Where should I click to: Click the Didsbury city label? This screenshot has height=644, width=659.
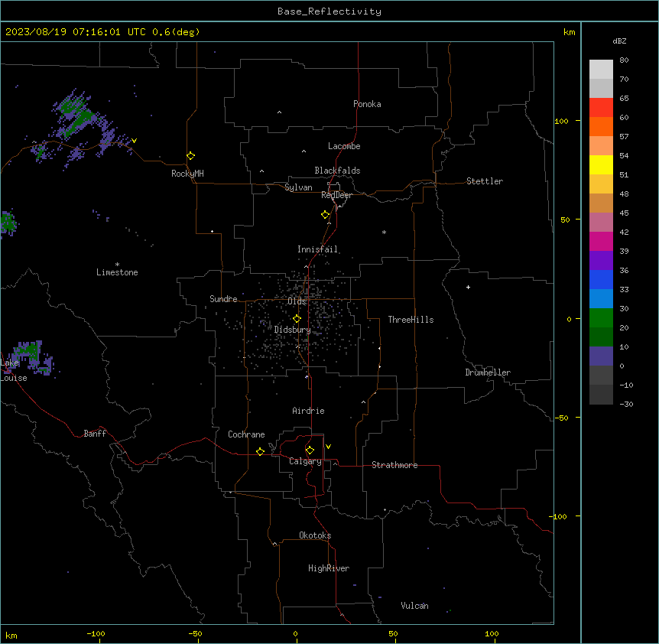(293, 330)
